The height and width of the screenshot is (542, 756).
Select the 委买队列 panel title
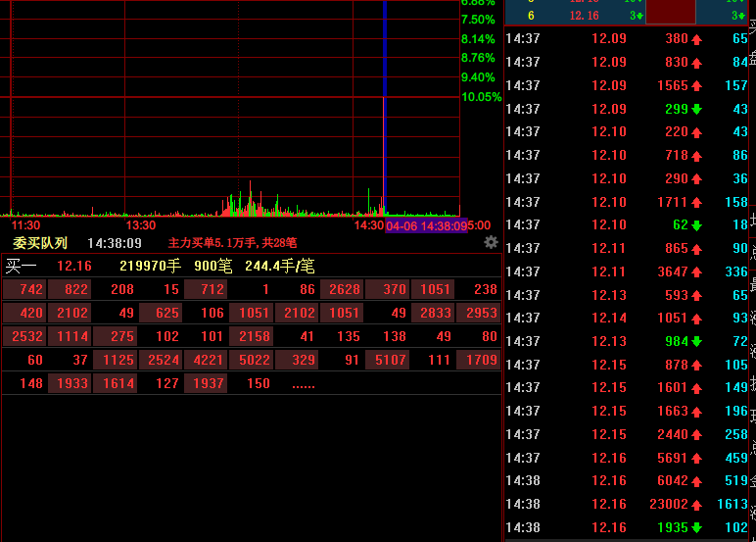click(x=40, y=243)
